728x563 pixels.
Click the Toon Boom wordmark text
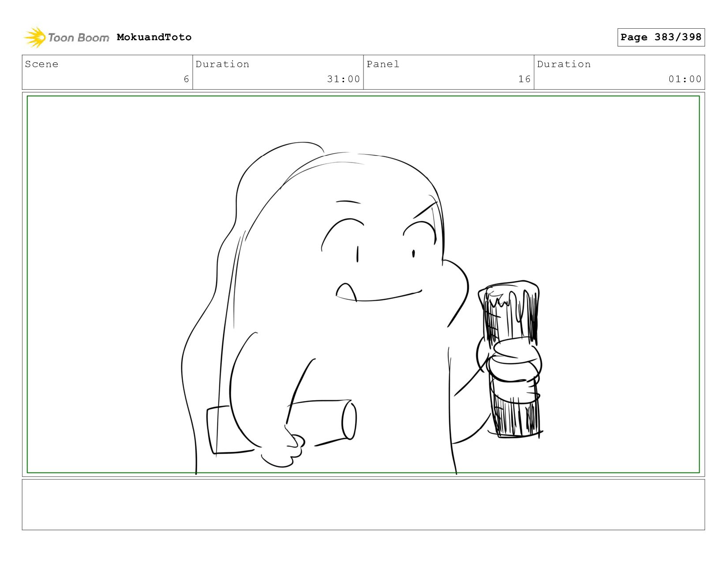tap(79, 38)
